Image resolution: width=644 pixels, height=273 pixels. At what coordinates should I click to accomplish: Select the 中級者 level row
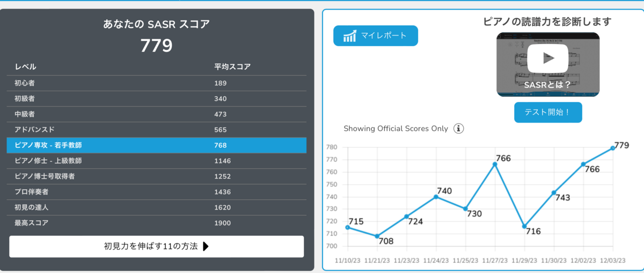click(x=156, y=114)
